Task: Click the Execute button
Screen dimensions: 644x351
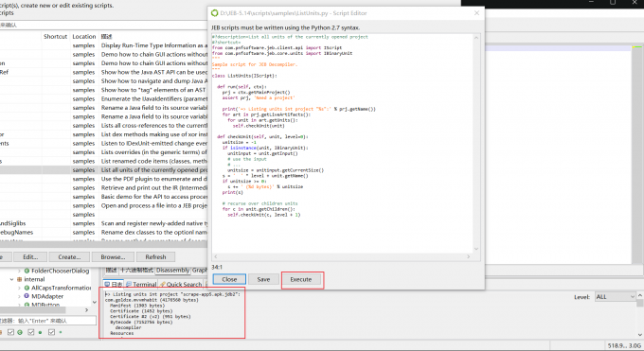Action: (301, 279)
